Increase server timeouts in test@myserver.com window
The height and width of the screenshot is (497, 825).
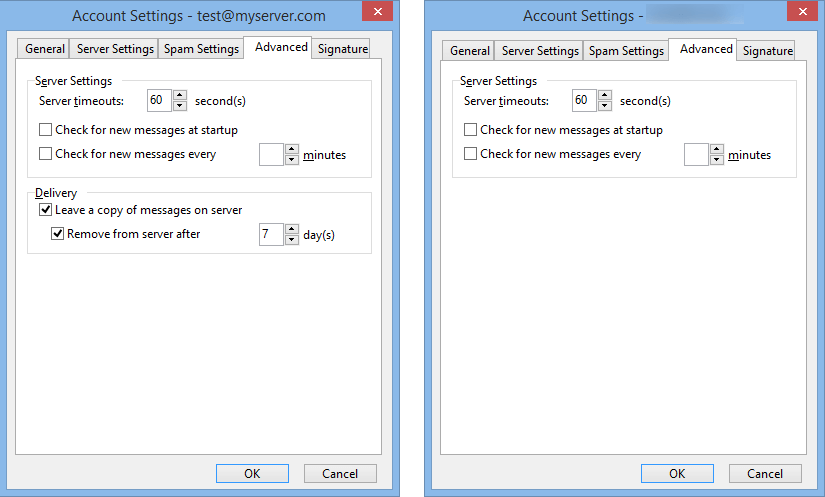coord(180,95)
